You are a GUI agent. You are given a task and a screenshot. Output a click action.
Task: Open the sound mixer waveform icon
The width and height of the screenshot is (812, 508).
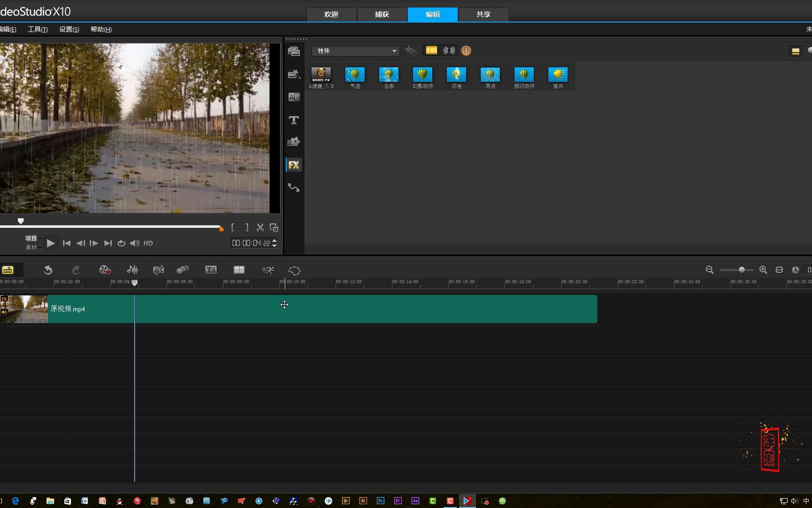(133, 270)
